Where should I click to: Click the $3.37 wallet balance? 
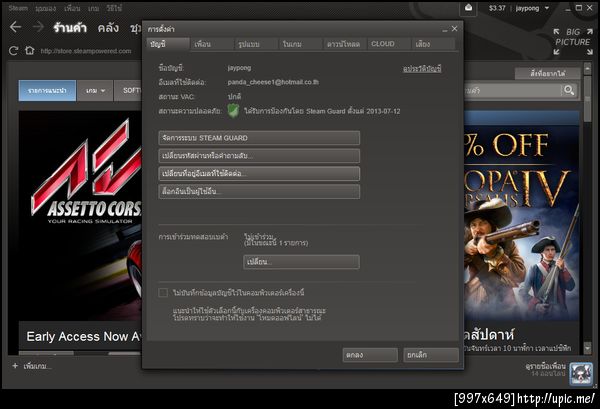coord(497,8)
